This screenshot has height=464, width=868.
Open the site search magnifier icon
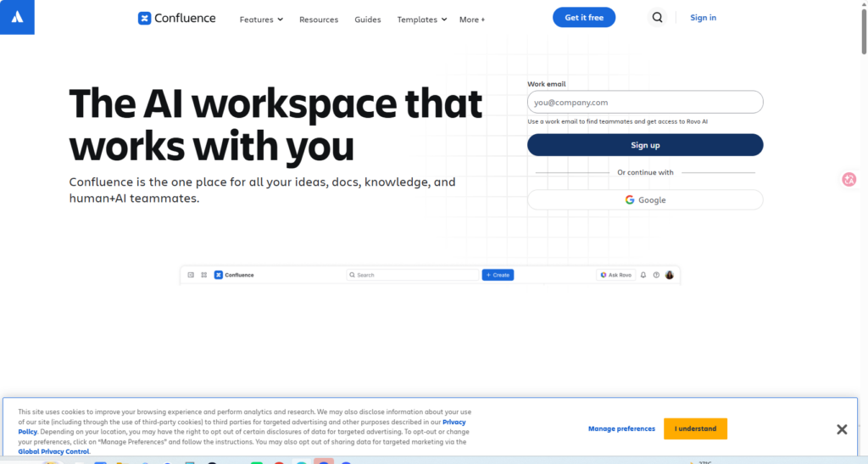[657, 18]
